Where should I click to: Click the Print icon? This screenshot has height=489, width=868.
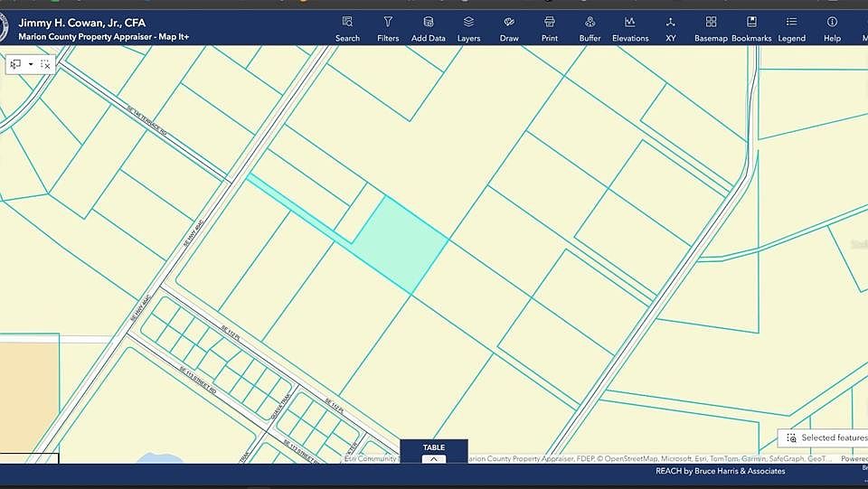pos(549,27)
